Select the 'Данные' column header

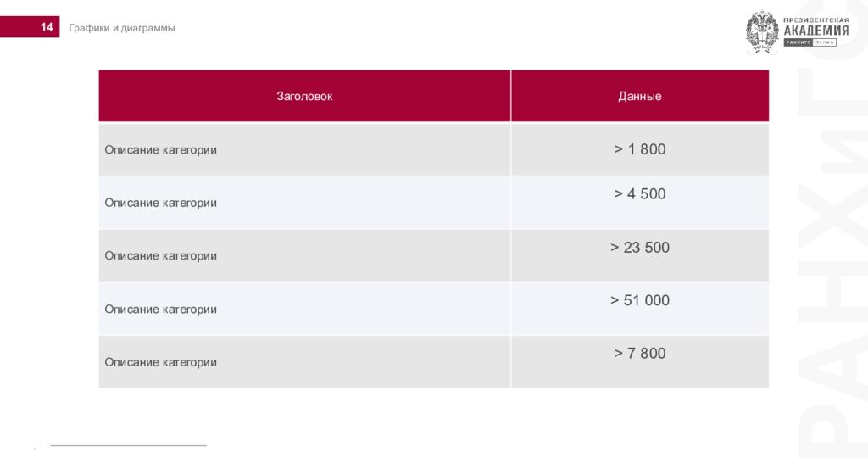(640, 96)
